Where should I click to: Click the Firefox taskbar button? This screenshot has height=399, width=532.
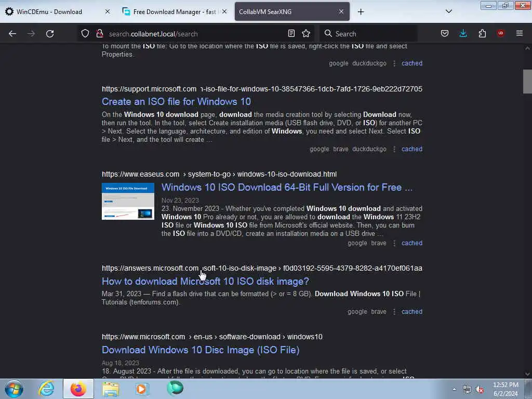(78, 389)
